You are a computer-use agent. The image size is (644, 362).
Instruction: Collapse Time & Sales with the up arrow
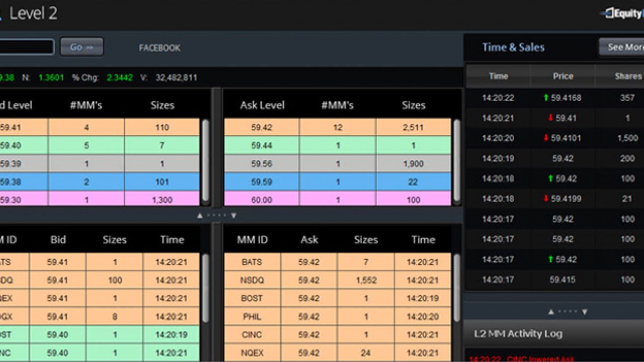551,312
